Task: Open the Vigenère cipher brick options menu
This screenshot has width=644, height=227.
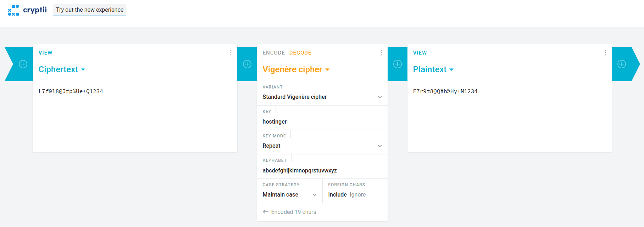Action: click(x=381, y=53)
